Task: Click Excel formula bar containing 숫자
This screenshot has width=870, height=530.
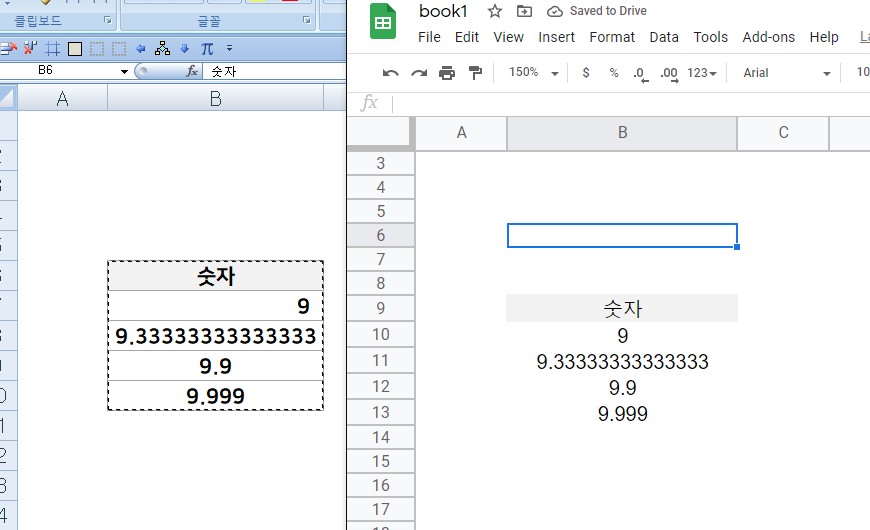Action: pos(275,71)
